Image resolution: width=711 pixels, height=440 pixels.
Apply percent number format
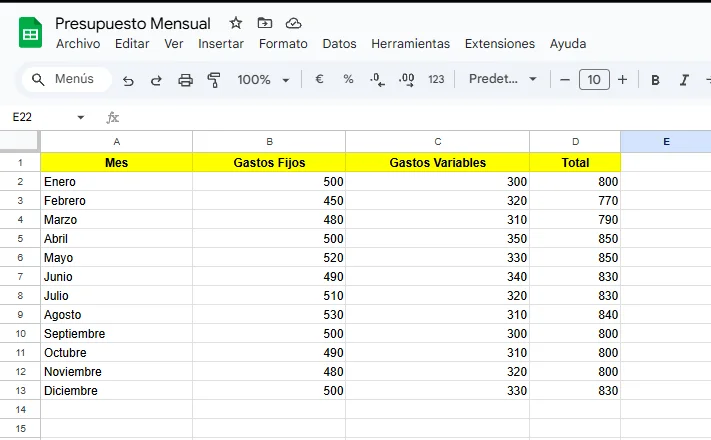348,79
